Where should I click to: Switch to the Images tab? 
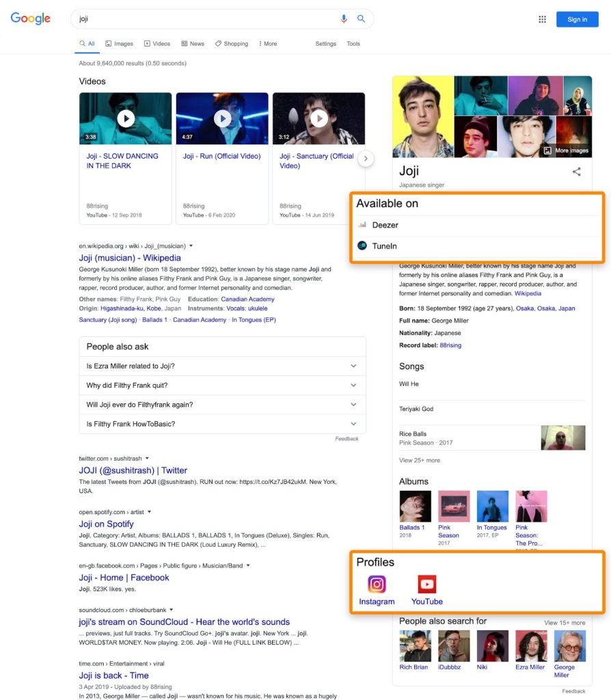(x=119, y=43)
